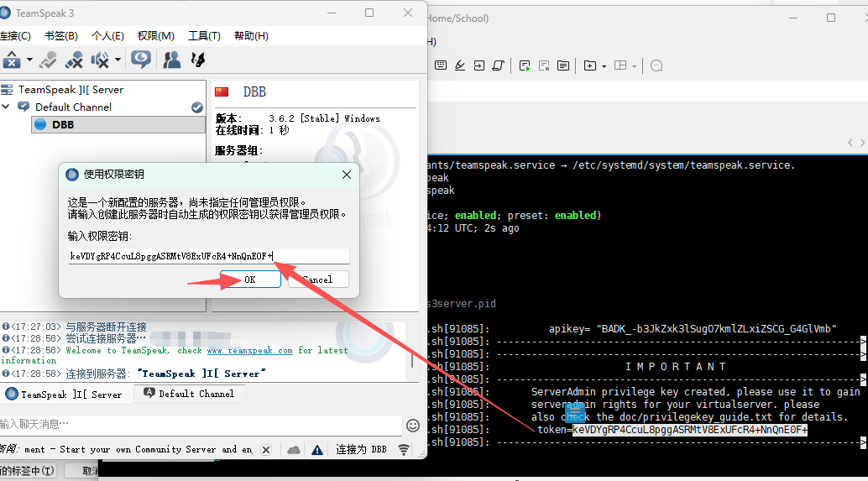Click the China flag icon beside DBB
Screen dimensions: 868x481
[x=222, y=91]
